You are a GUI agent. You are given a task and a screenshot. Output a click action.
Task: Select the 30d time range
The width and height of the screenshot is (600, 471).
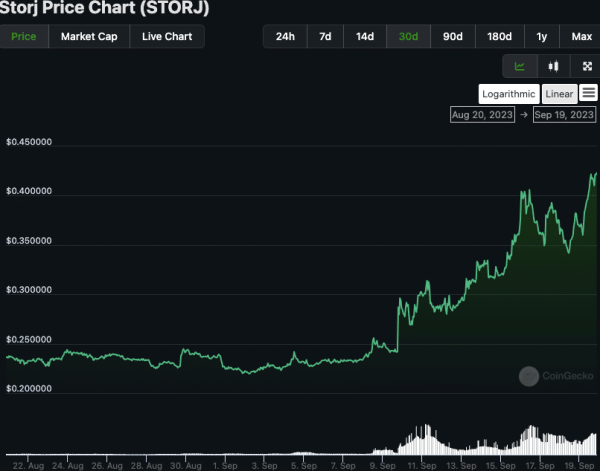pos(408,37)
